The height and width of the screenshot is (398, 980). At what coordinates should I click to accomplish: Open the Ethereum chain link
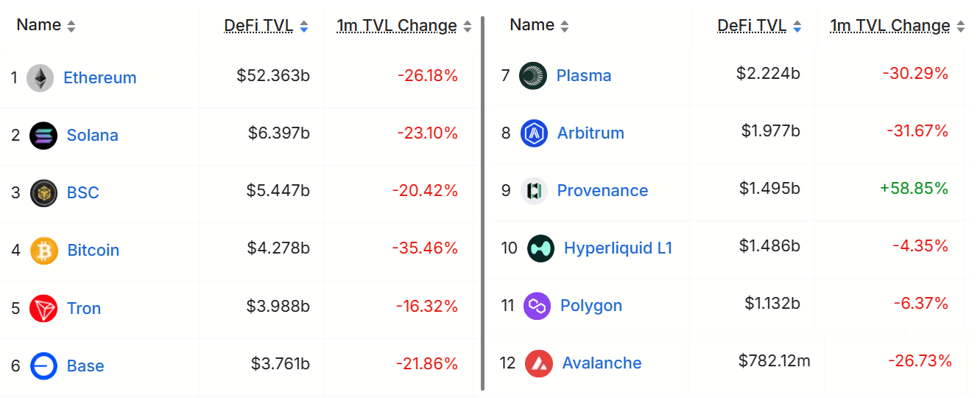(x=99, y=78)
